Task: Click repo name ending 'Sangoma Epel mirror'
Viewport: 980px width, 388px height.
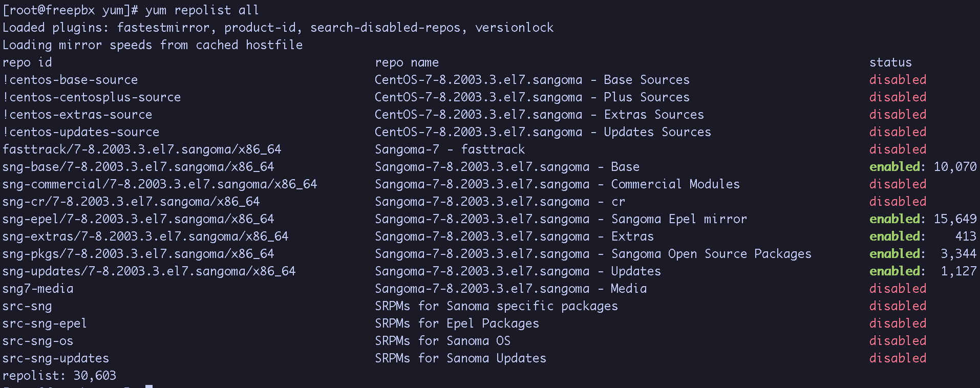Action: tap(561, 219)
